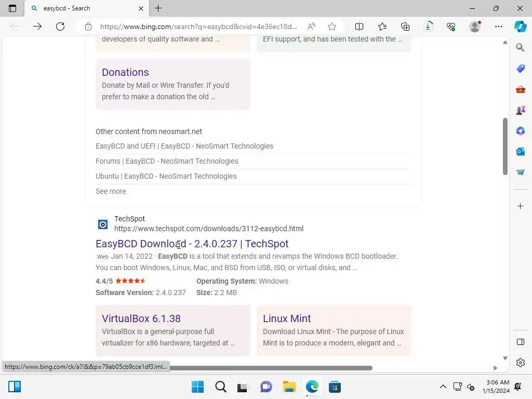Open the Windows Start menu
The height and width of the screenshot is (399, 532).
(x=198, y=387)
